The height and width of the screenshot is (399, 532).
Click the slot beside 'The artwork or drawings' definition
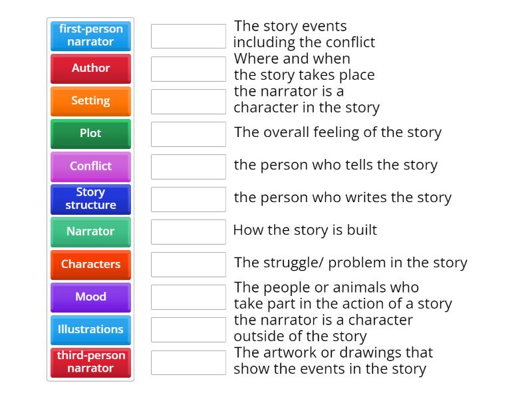click(x=188, y=362)
